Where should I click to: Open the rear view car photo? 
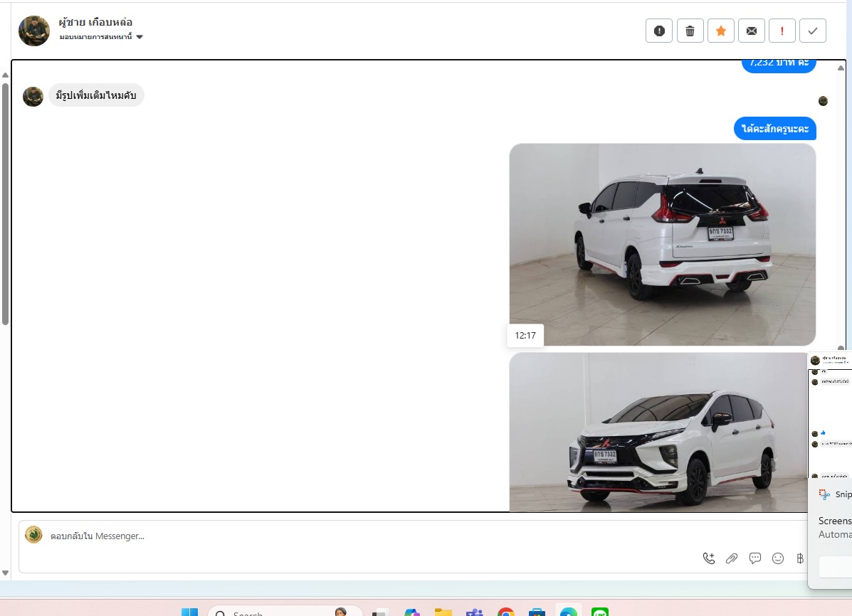662,244
